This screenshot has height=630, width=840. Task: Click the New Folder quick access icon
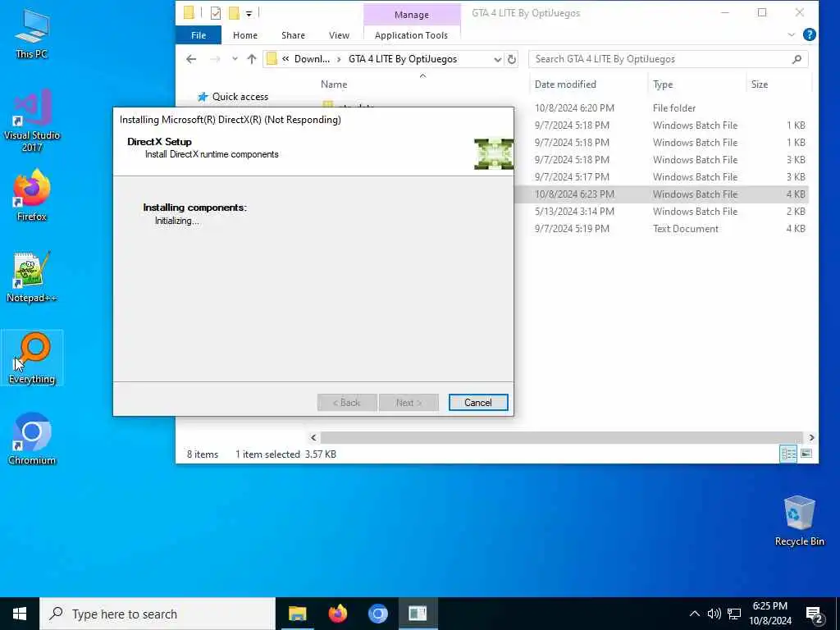click(234, 13)
